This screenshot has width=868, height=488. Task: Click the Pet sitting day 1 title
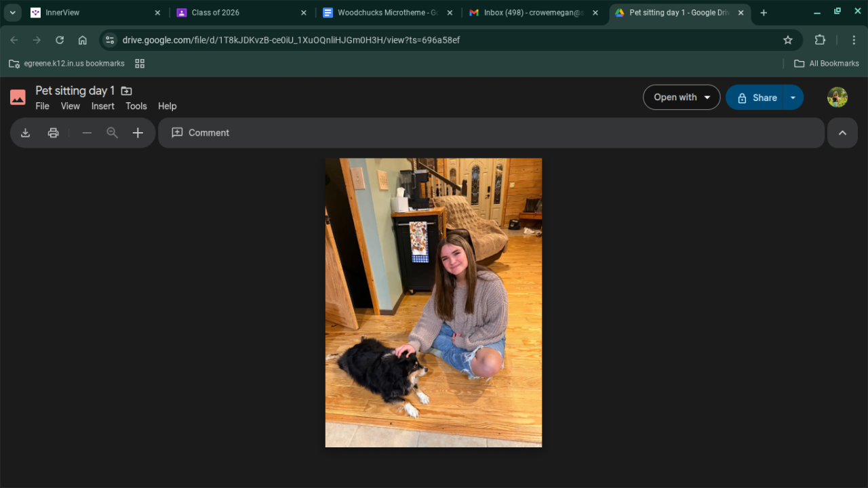click(x=75, y=91)
